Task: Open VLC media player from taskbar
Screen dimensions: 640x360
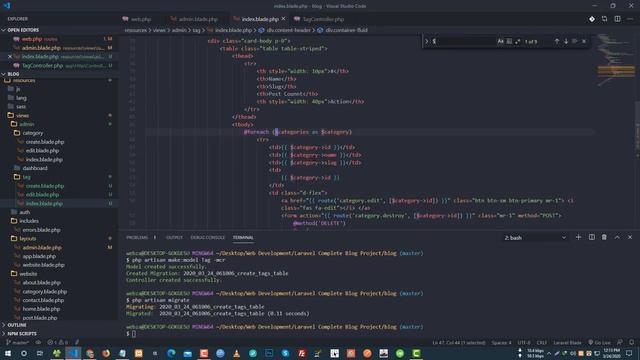Action: coord(236,353)
